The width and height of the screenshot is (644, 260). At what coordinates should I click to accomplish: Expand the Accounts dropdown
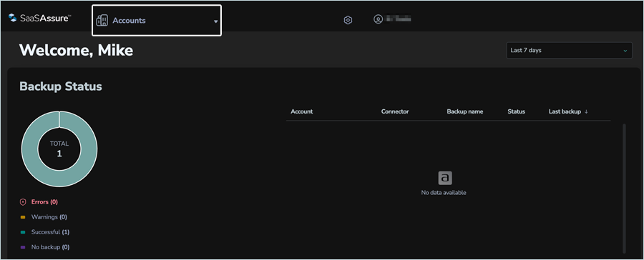[157, 21]
